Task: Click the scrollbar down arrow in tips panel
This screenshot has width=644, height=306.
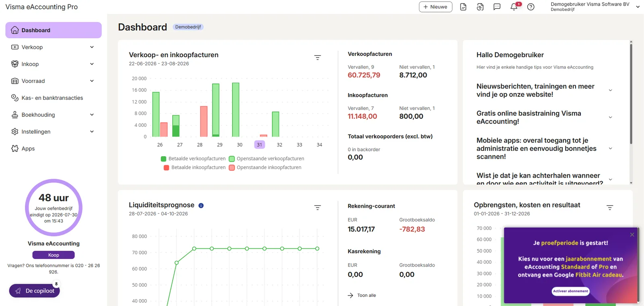Action: tap(631, 183)
